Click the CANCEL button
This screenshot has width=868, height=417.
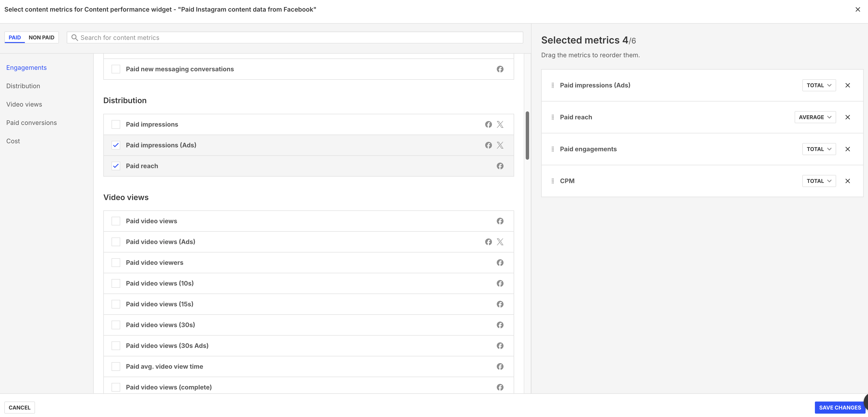20,408
